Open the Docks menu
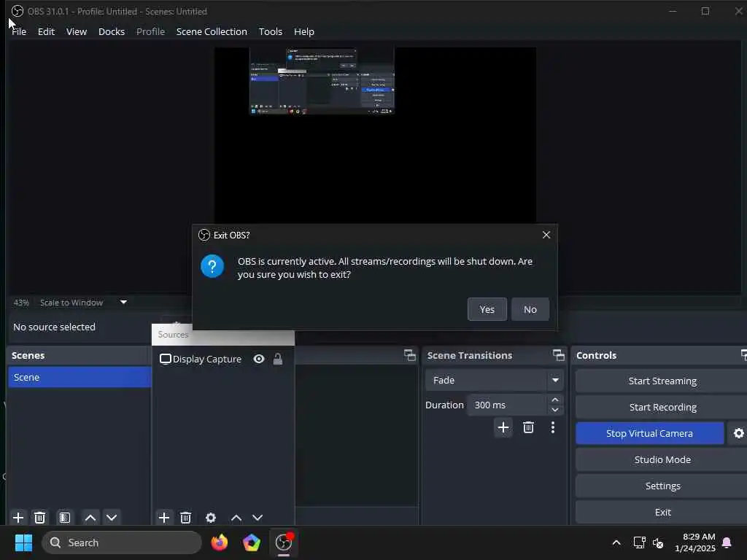 click(112, 31)
